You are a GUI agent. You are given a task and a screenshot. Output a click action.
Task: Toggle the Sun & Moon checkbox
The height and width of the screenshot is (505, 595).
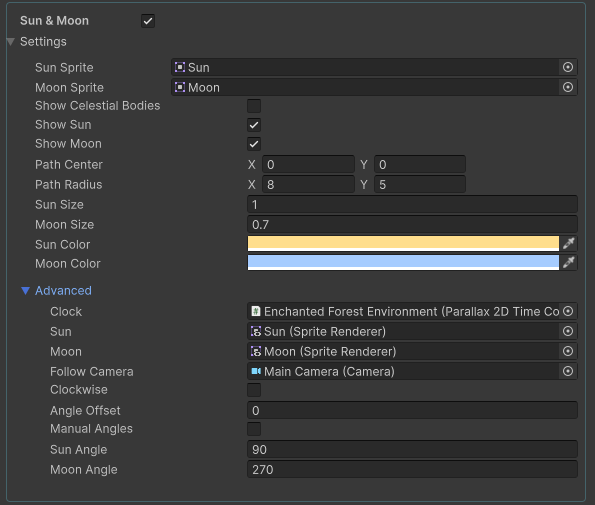coord(148,21)
